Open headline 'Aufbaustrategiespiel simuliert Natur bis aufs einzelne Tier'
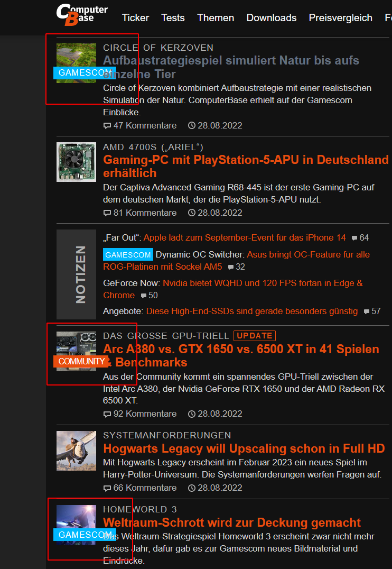 point(231,67)
